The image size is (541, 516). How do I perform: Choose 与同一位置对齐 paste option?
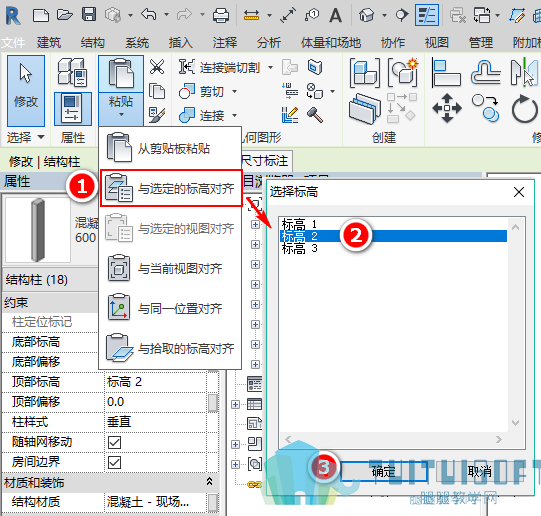[170, 308]
